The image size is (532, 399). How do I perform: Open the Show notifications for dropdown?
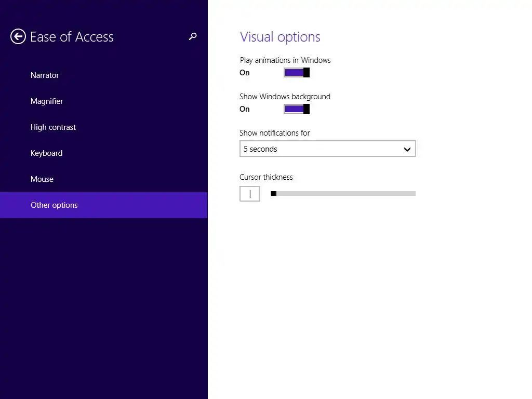pyautogui.click(x=327, y=149)
